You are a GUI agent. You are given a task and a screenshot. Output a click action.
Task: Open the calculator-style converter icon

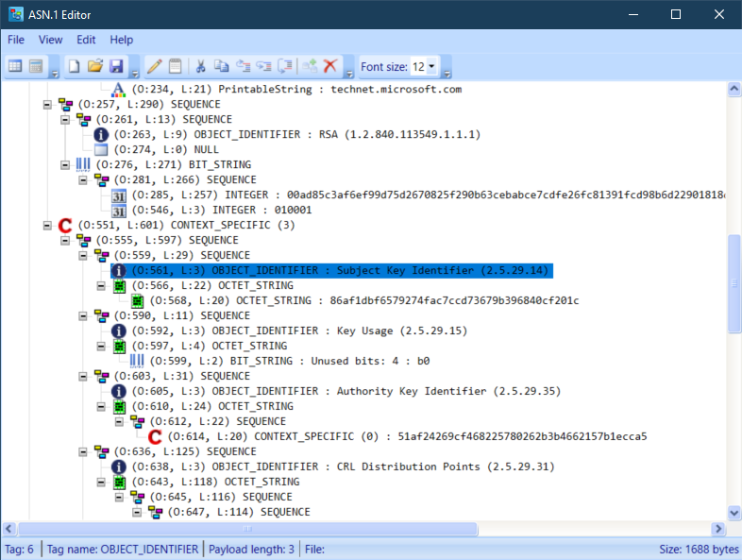tap(36, 66)
